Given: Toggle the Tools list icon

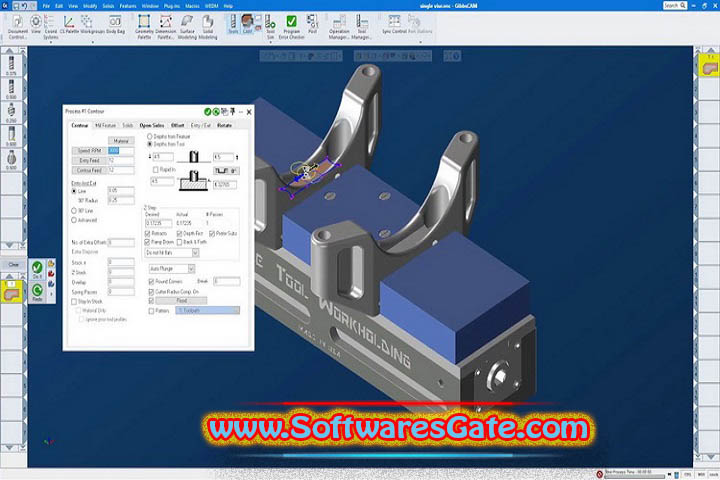Looking at the screenshot, I should tap(233, 24).
